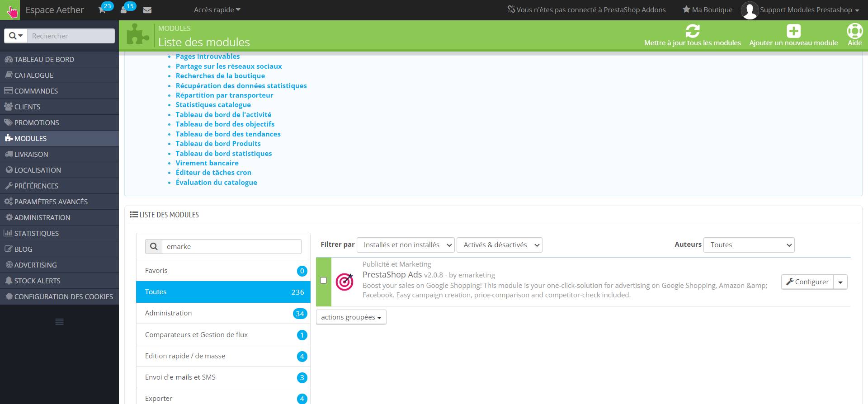The image size is (868, 404).
Task: Open the Paramètres avancés menu
Action: click(x=59, y=202)
